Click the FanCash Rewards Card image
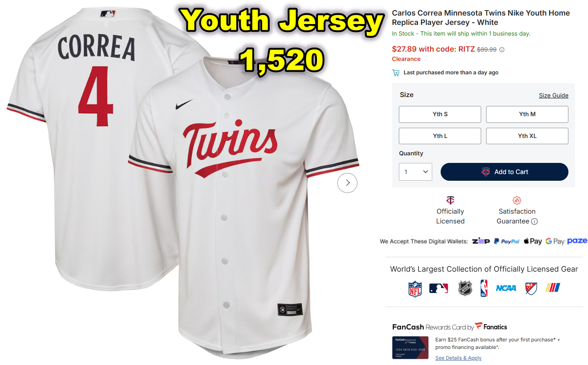Screen dimensions: 588x365 [410, 348]
